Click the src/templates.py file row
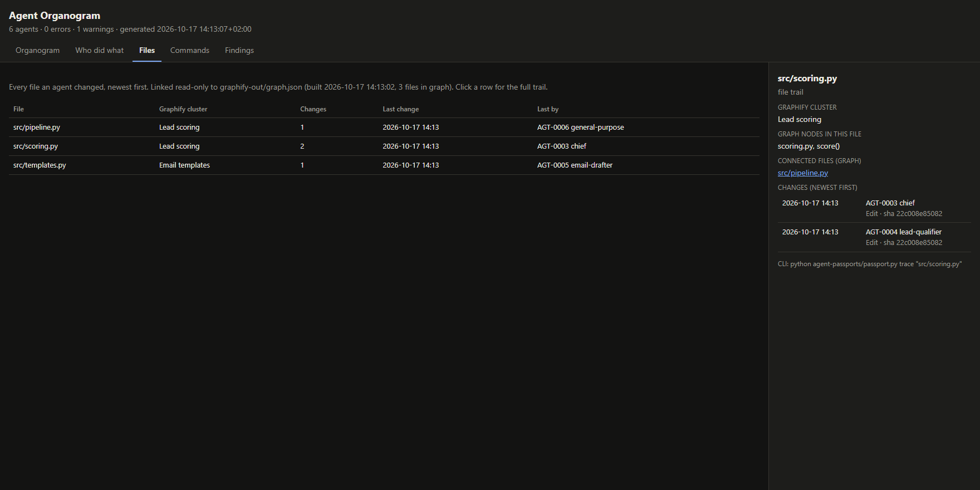The width and height of the screenshot is (980, 490). 384,165
